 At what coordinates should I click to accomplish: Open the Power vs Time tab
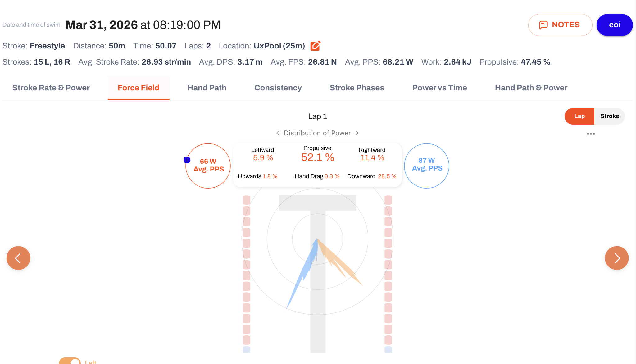tap(439, 88)
